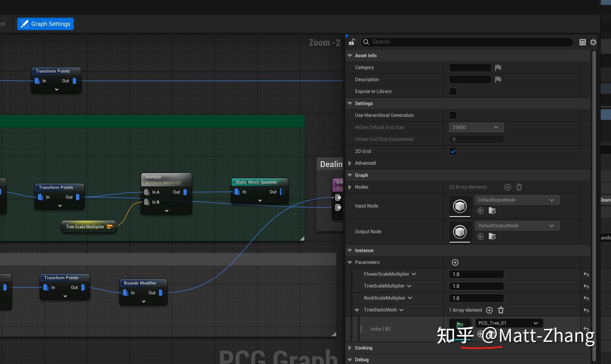
Task: Add new parameter with plus icon
Action: 455,262
